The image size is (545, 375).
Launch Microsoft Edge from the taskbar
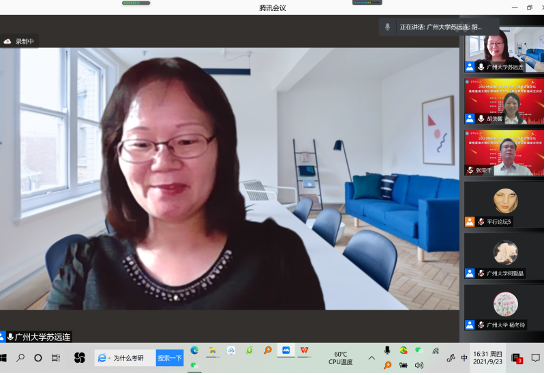(x=194, y=350)
